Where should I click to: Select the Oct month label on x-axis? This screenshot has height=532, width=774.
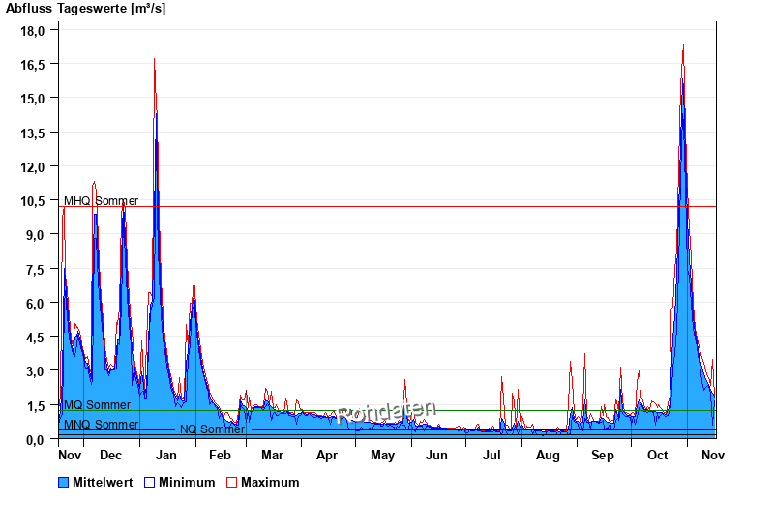(658, 455)
